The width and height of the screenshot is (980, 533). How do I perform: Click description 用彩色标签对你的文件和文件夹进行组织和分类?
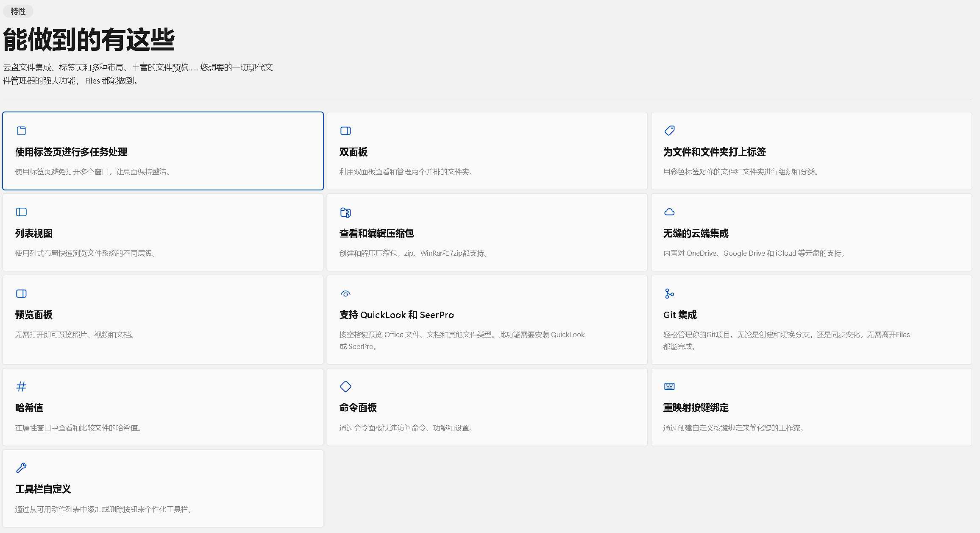(x=741, y=172)
